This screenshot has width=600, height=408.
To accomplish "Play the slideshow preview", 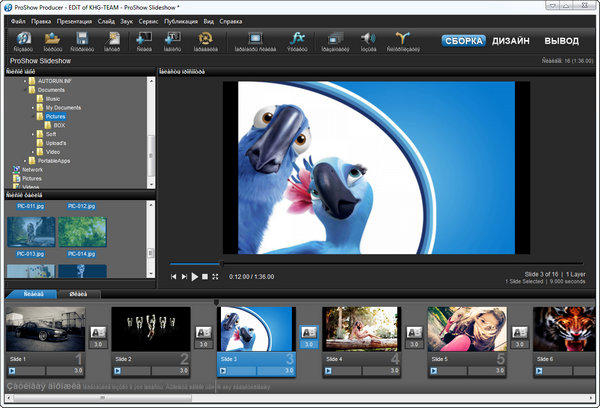I will point(194,276).
